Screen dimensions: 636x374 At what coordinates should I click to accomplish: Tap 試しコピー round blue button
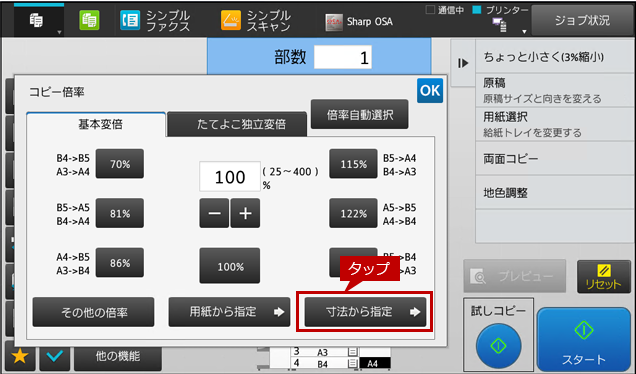498,346
